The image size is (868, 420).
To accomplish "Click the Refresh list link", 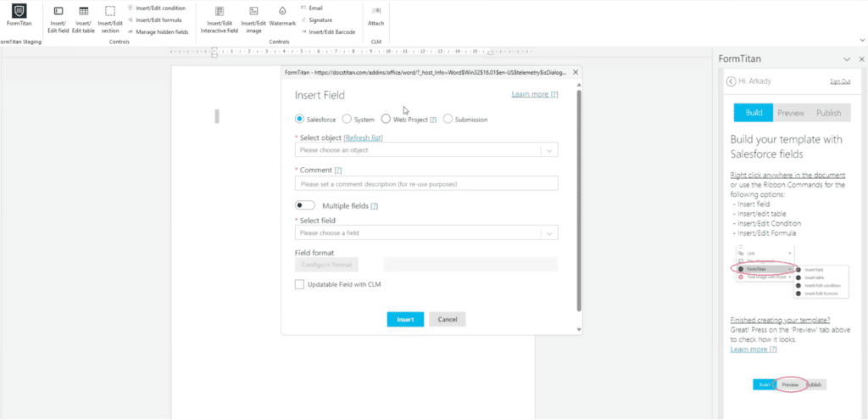I will click(x=363, y=137).
